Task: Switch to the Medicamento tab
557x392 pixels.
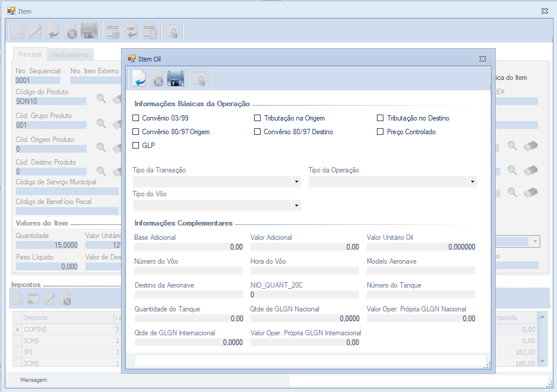Action: [69, 55]
